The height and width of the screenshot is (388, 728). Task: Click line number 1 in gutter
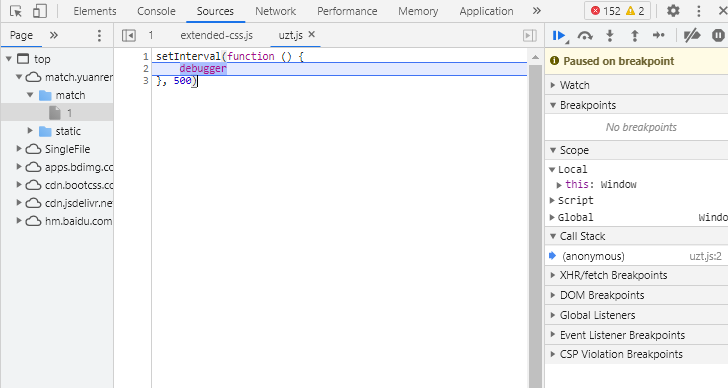[146, 57]
